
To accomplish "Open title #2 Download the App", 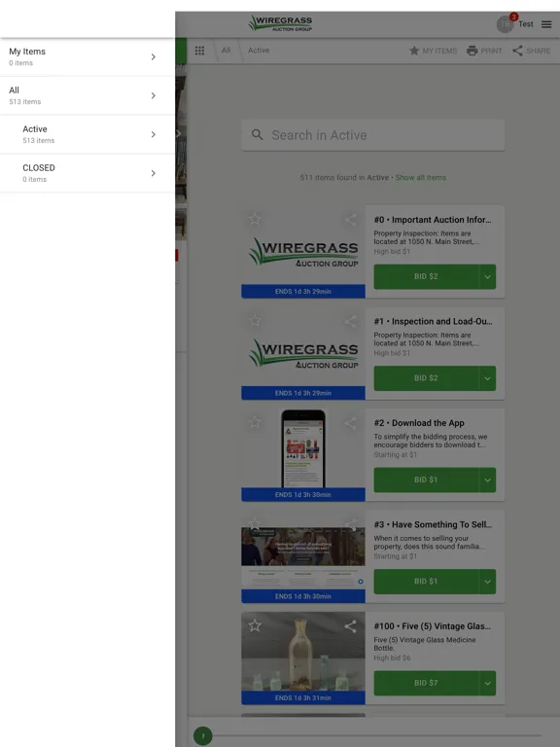I will click(419, 423).
